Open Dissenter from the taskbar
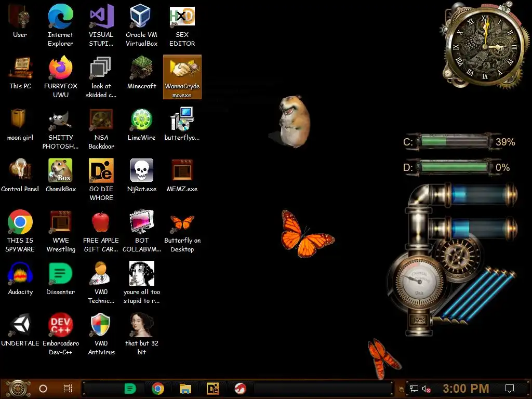The height and width of the screenshot is (399, 532). click(130, 389)
